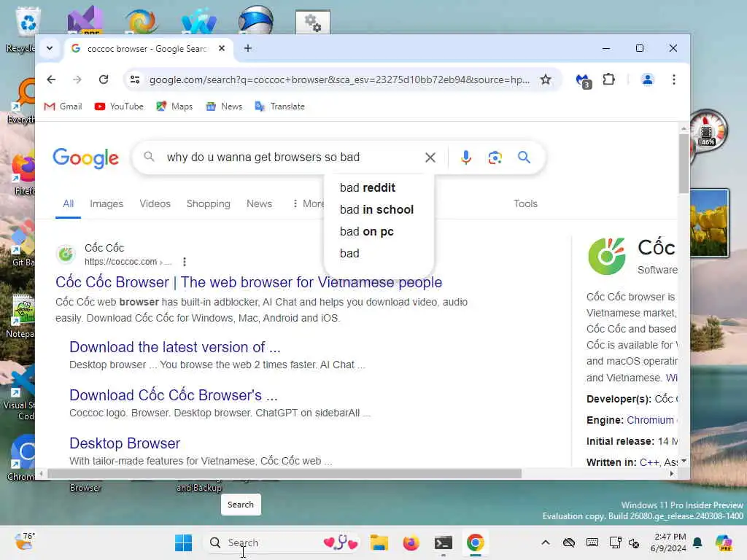Open Terminal from taskbar

[x=443, y=542]
